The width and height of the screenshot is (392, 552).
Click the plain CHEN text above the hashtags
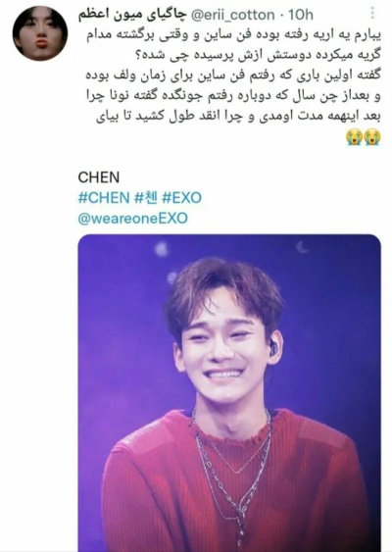click(99, 177)
